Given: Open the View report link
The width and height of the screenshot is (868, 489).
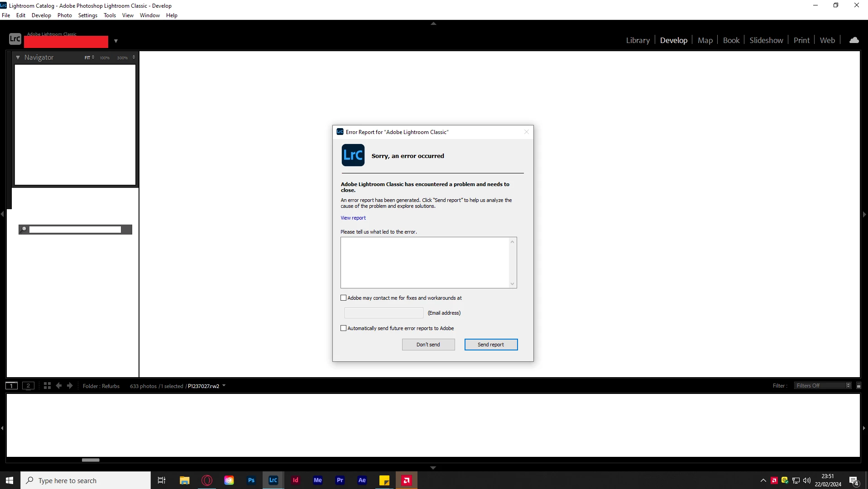Looking at the screenshot, I should click(x=353, y=218).
